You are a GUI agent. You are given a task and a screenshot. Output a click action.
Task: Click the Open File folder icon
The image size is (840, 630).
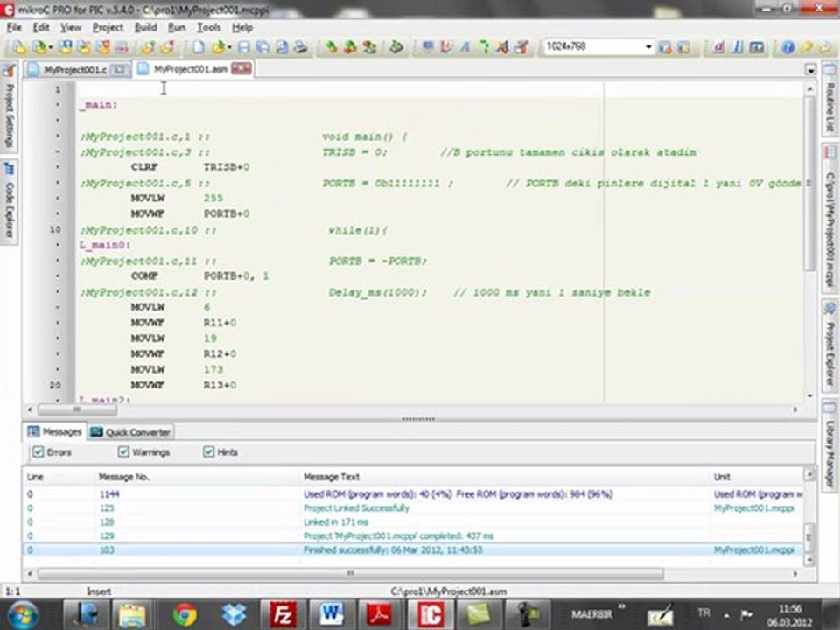[x=218, y=47]
